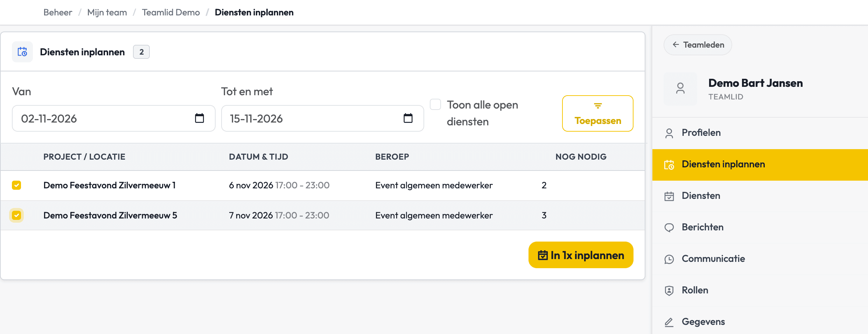
Task: Click the Van date field 02-11-2026
Action: [114, 118]
